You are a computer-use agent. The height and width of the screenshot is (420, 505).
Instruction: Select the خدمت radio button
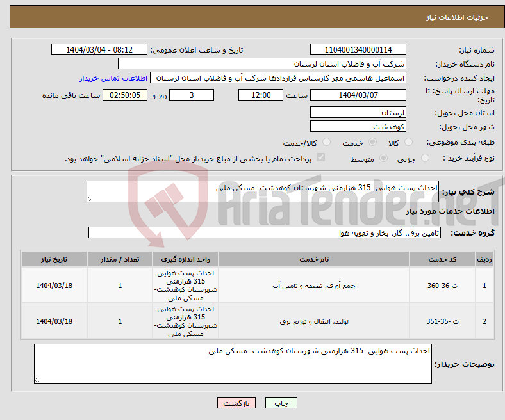pyautogui.click(x=372, y=142)
